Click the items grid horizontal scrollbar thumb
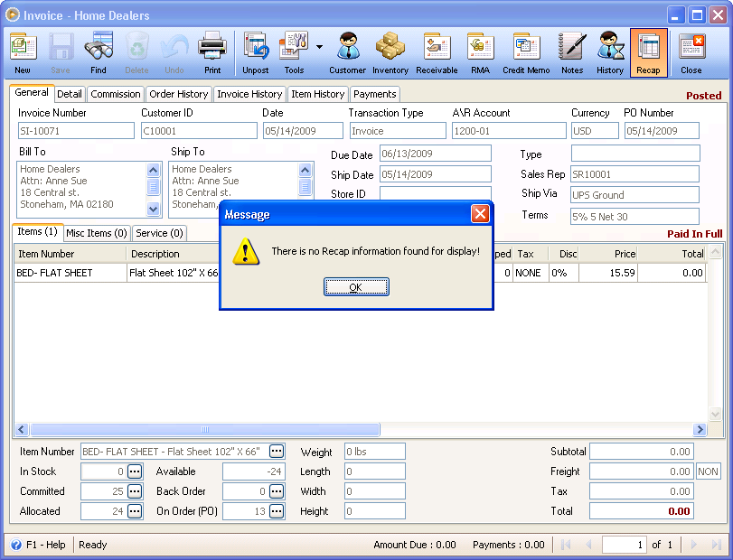Viewport: 733px width, 560px height. point(205,429)
